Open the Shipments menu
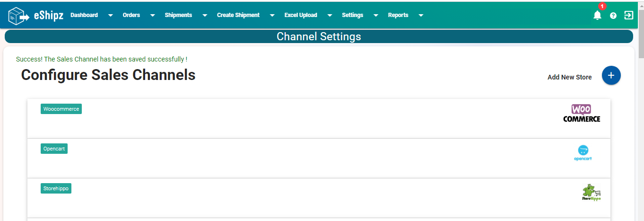 (178, 15)
